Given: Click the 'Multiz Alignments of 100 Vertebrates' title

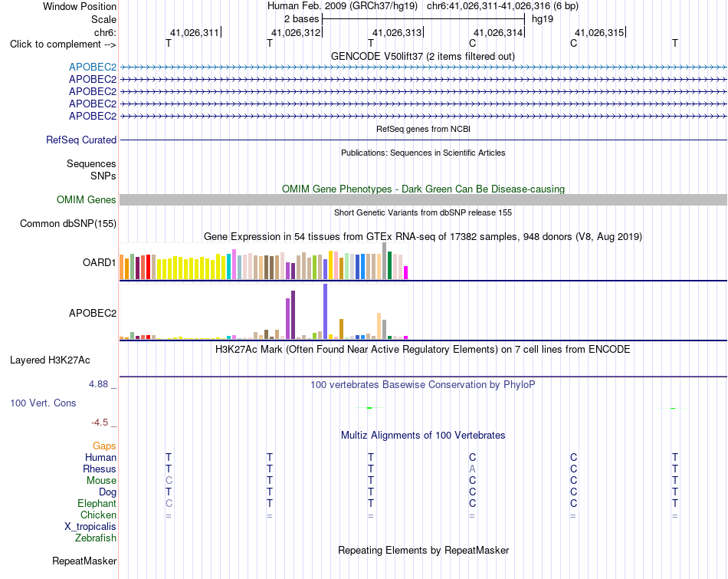Looking at the screenshot, I should tap(423, 436).
